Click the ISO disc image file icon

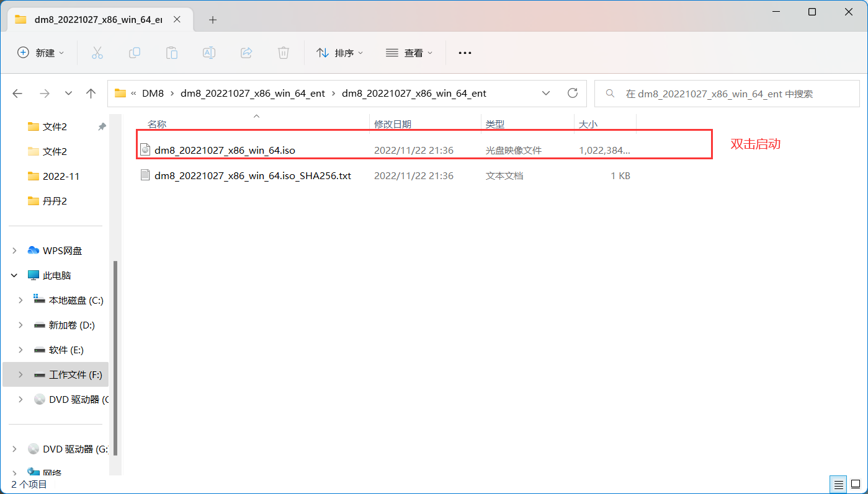point(145,150)
